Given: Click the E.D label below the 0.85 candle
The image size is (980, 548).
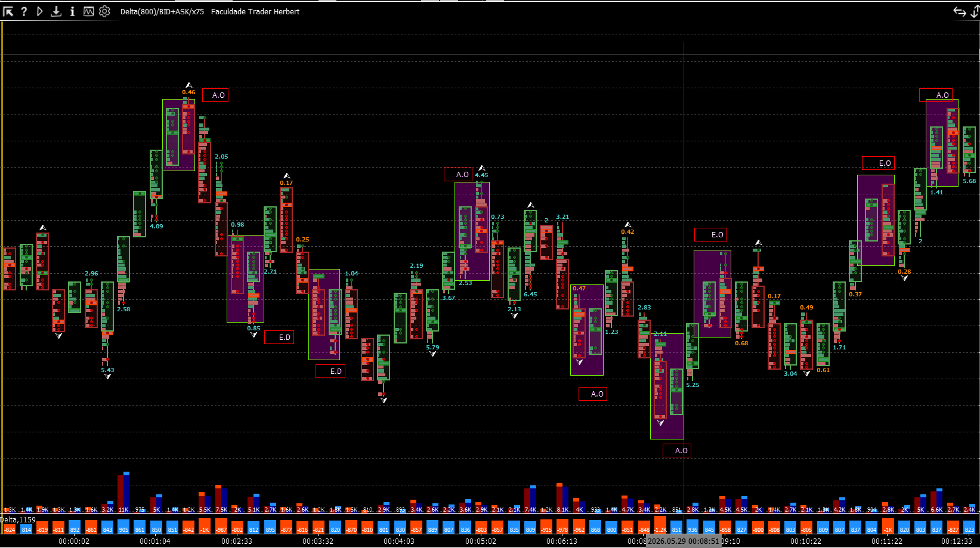Looking at the screenshot, I should [280, 337].
